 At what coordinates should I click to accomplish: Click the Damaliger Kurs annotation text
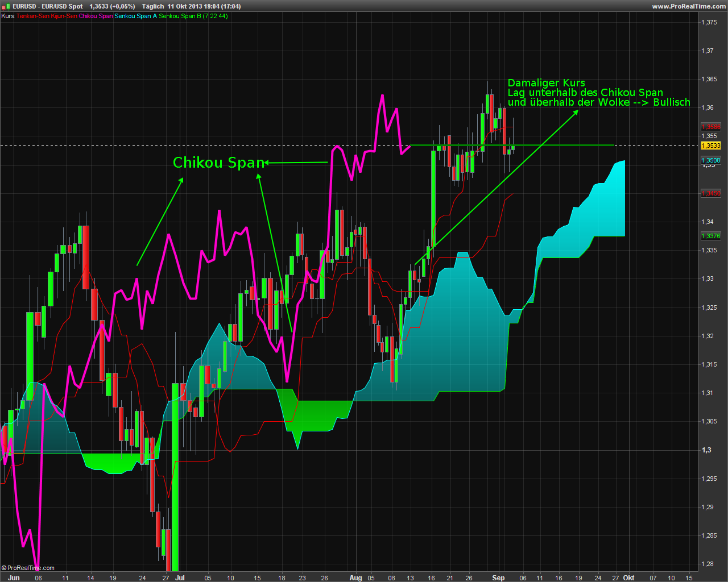point(546,83)
